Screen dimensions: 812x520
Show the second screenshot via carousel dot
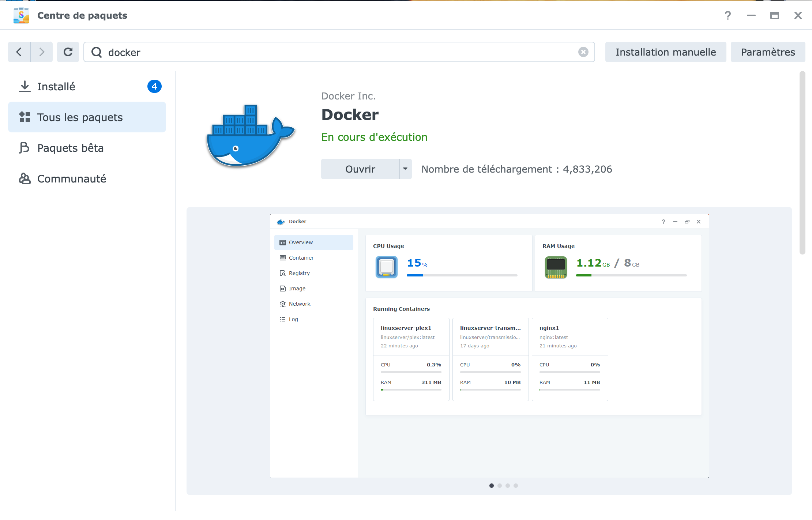click(x=500, y=486)
